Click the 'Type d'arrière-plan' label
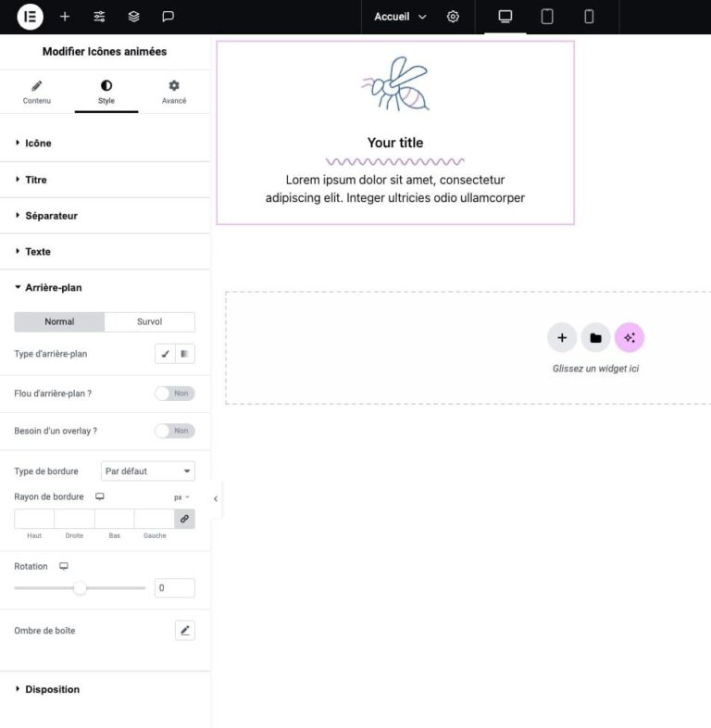 point(51,354)
